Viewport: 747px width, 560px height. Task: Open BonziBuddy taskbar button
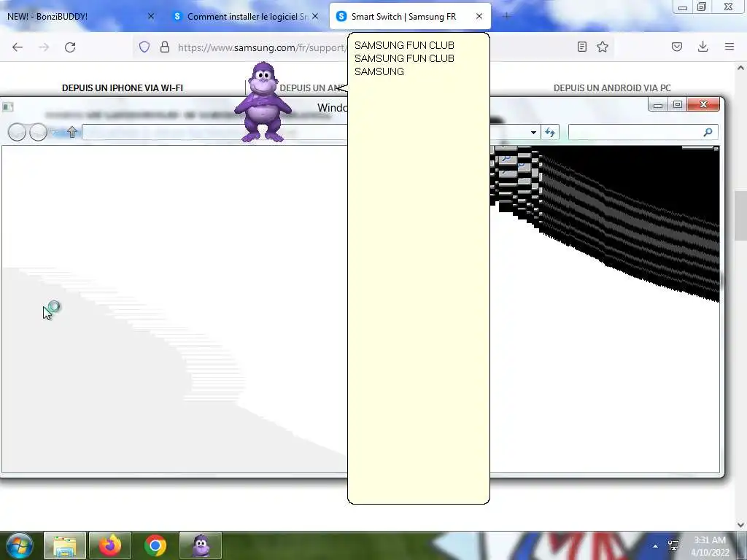coord(201,545)
